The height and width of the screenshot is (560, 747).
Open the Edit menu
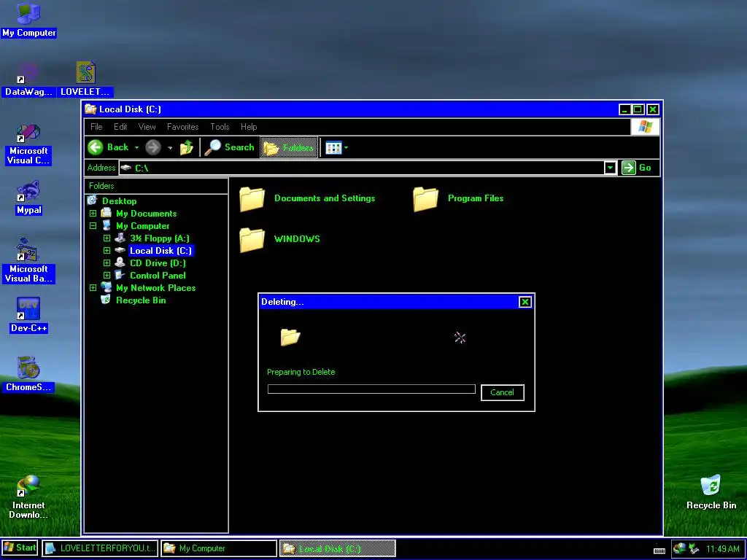pos(120,127)
